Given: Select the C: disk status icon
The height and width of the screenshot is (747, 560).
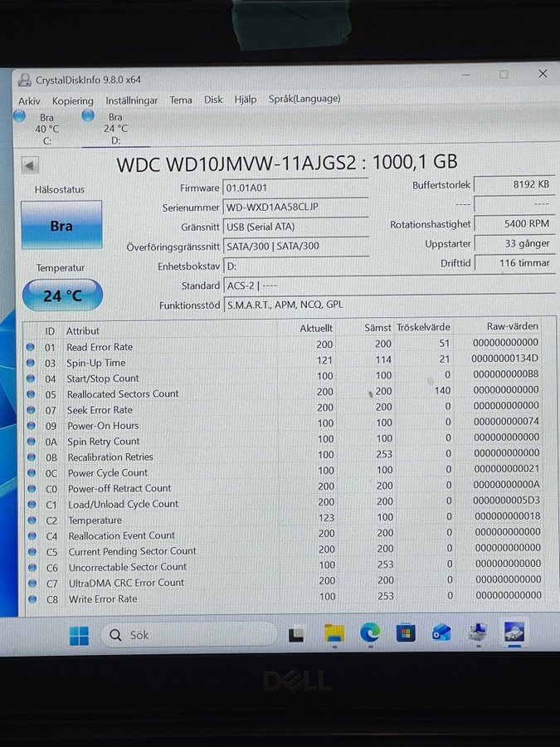Looking at the screenshot, I should tap(20, 116).
